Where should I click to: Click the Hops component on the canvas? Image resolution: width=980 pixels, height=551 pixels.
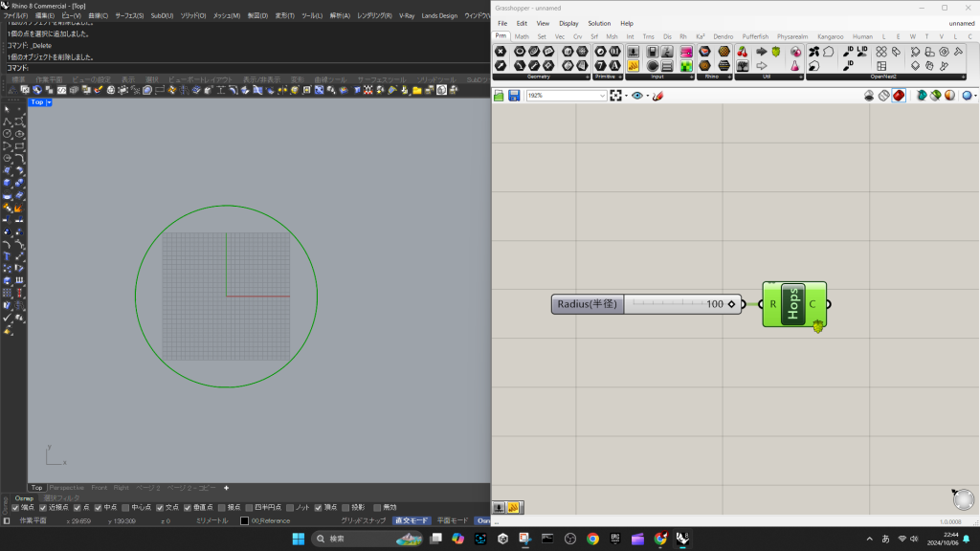click(x=793, y=304)
